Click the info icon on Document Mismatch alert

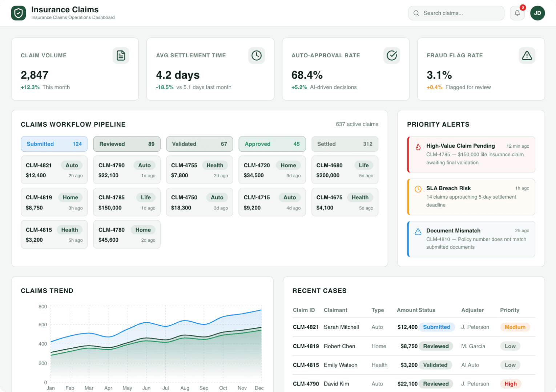(418, 231)
